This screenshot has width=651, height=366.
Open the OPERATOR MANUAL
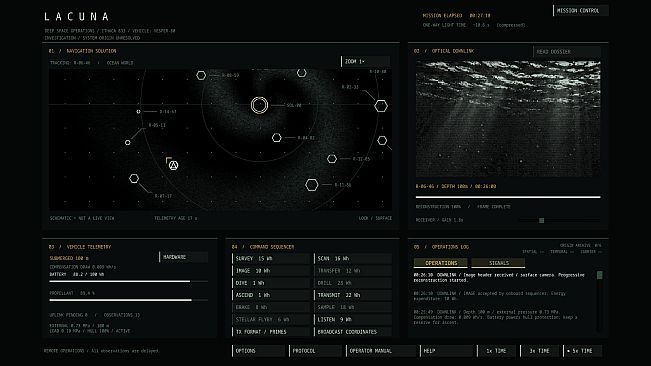click(x=381, y=351)
